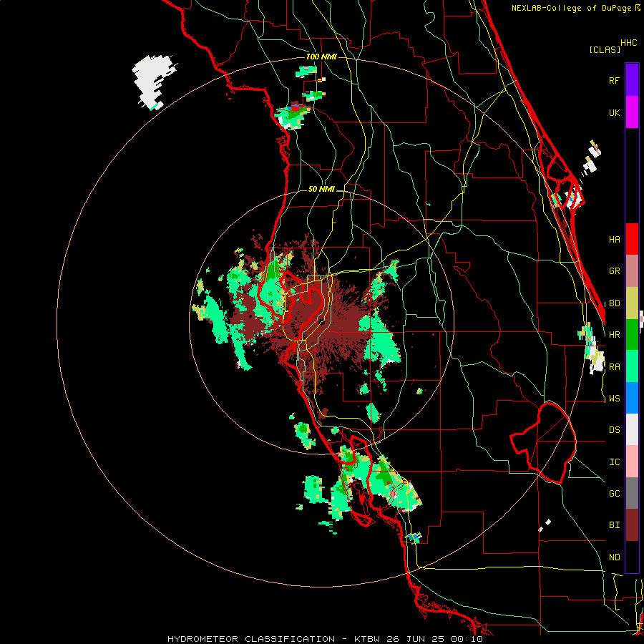Click the WS blue legend swatch
This screenshot has width=644, height=644.
[x=632, y=398]
